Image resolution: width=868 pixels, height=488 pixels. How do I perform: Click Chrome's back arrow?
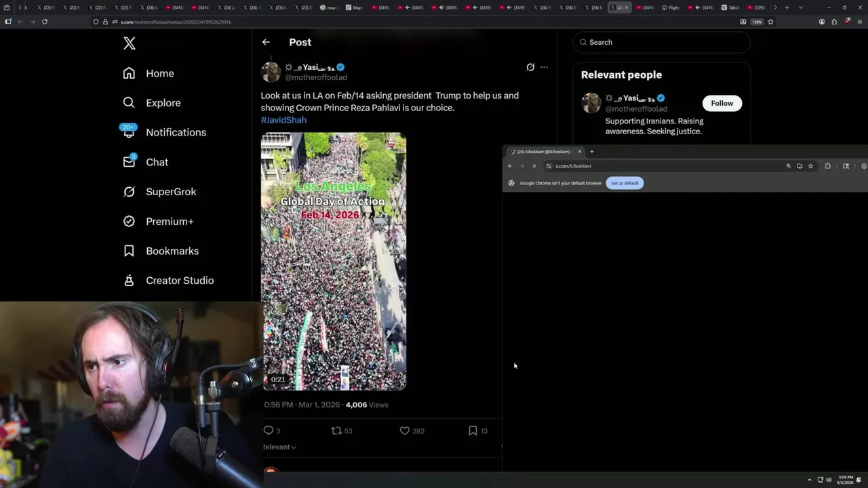click(x=510, y=166)
